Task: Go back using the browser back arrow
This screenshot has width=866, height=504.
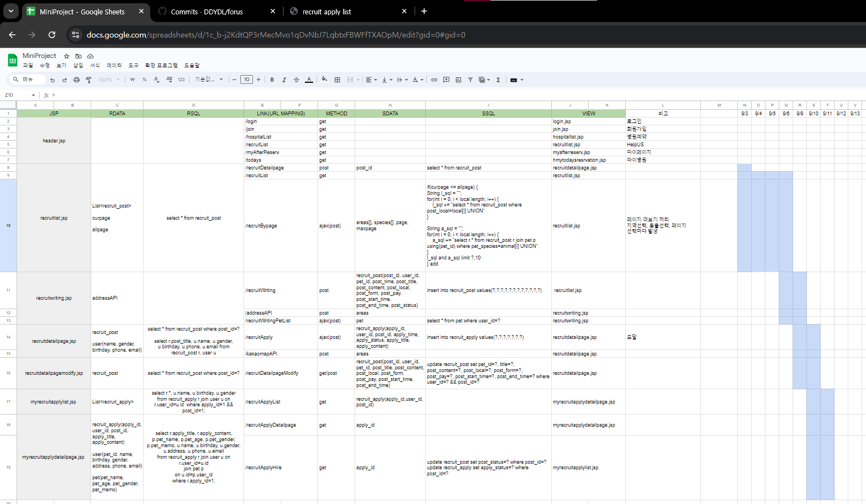Action: [12, 35]
